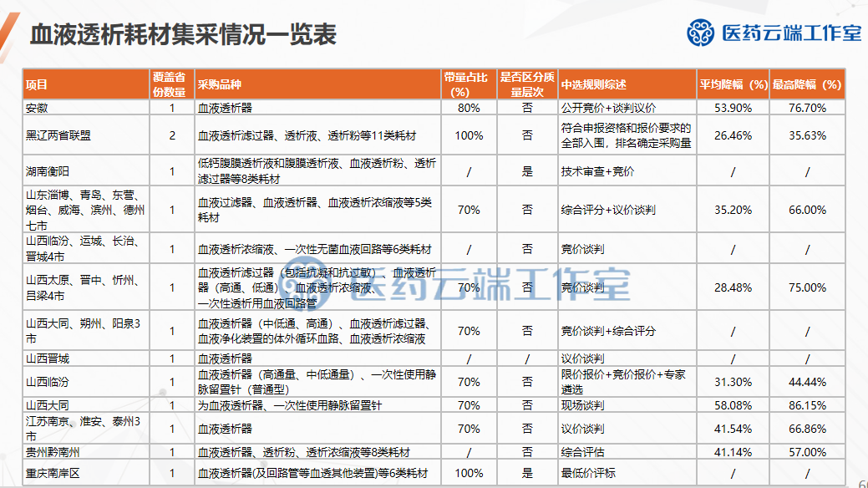868x488 pixels.
Task: Click the 53.90% average reduction cell
Action: pyautogui.click(x=733, y=108)
